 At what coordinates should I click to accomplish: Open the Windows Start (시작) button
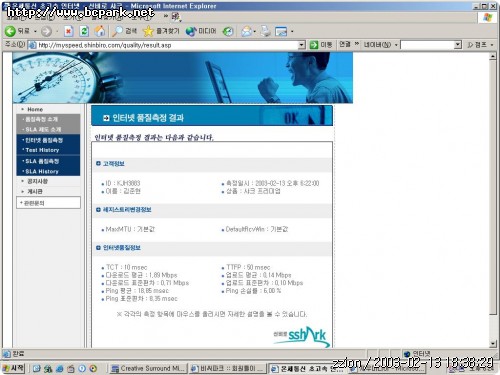click(13, 368)
